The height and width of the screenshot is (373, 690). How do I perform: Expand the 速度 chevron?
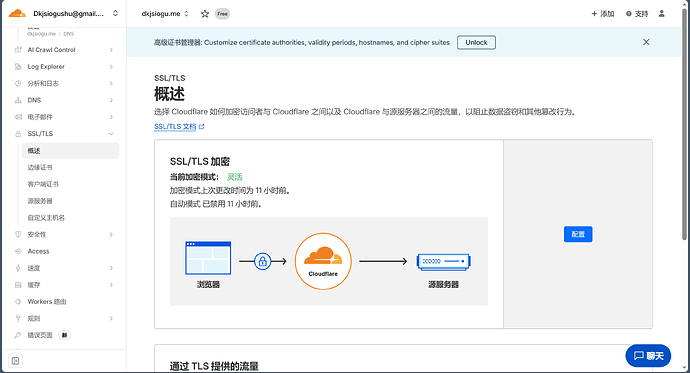111,268
